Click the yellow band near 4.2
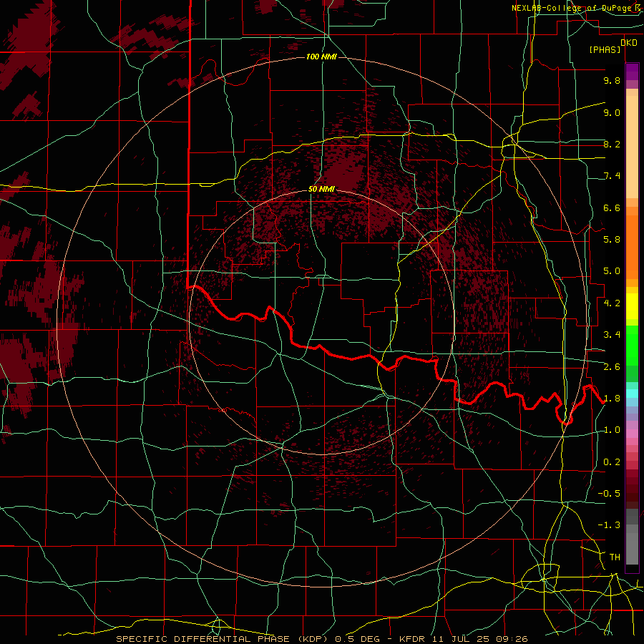 tap(632, 306)
